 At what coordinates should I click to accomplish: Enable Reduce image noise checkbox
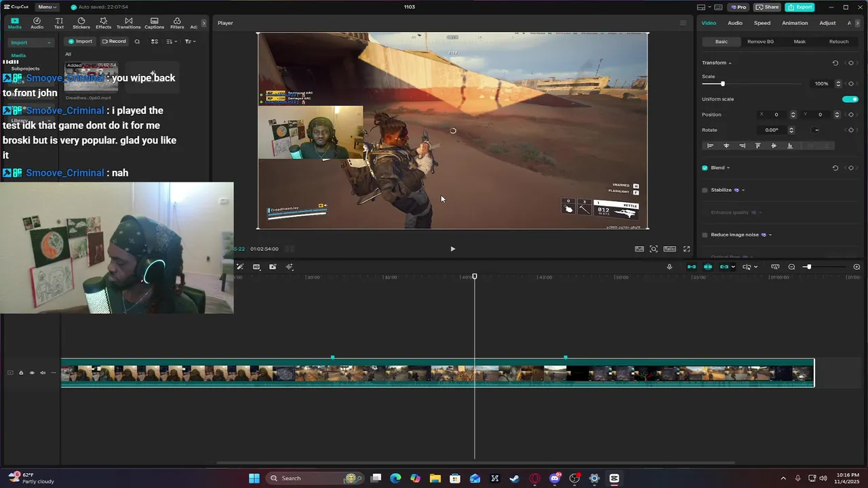705,235
